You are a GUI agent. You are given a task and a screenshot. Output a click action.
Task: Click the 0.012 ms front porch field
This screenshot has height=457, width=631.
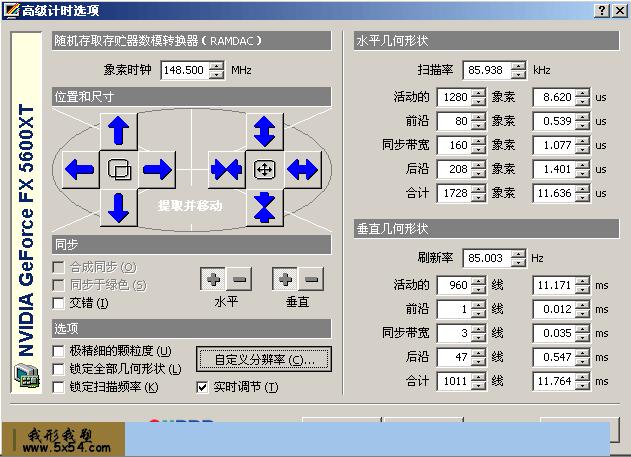point(555,309)
